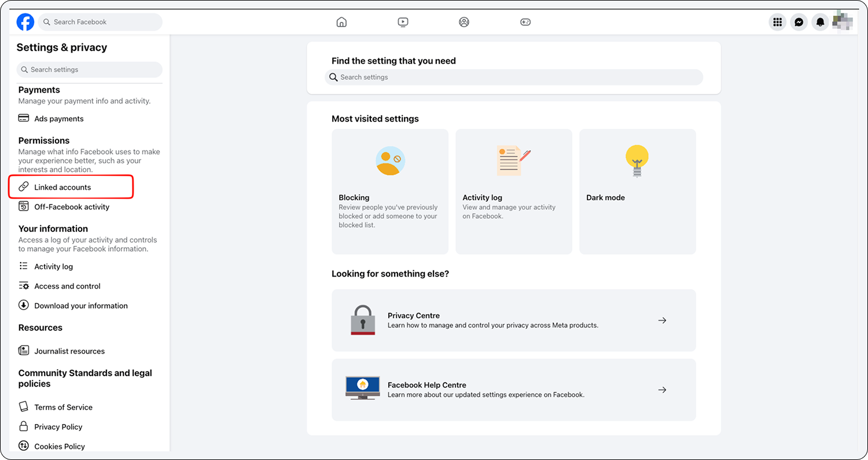Open the Activity log card title
868x460 pixels.
[x=483, y=197]
